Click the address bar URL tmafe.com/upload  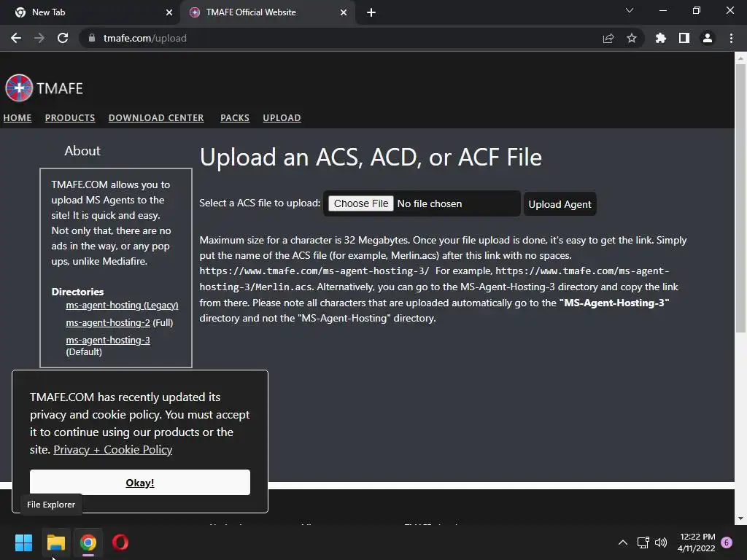click(145, 38)
